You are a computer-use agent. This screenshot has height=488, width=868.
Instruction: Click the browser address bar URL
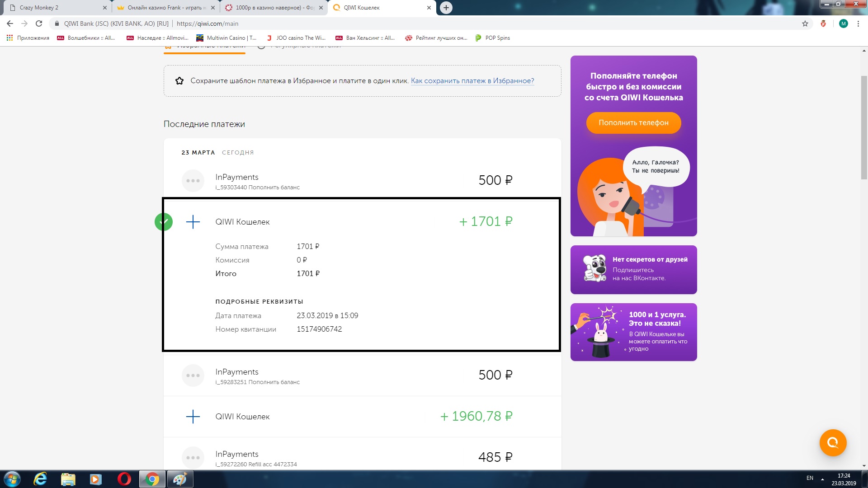point(207,23)
